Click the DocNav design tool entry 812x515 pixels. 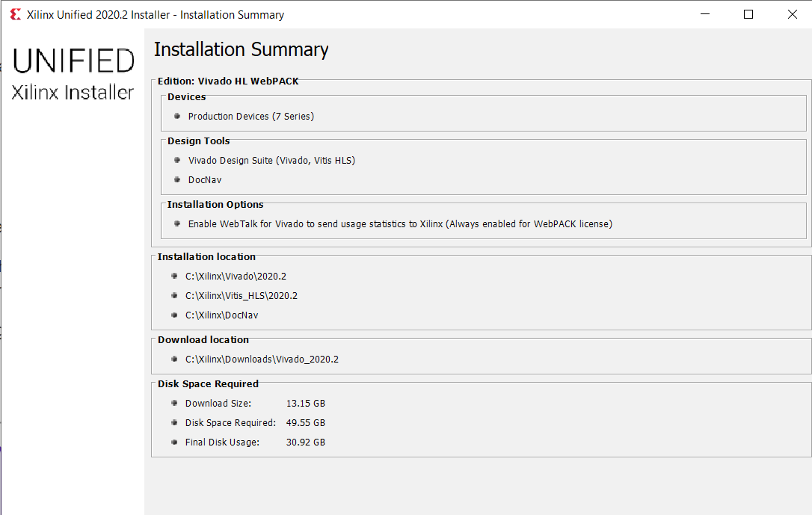(x=205, y=180)
